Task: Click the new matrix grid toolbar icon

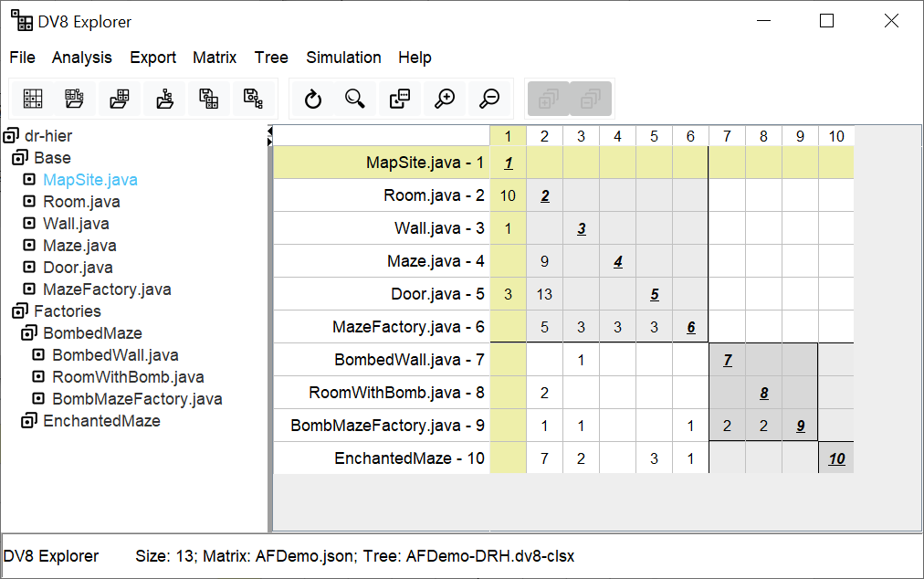Action: coord(32,99)
